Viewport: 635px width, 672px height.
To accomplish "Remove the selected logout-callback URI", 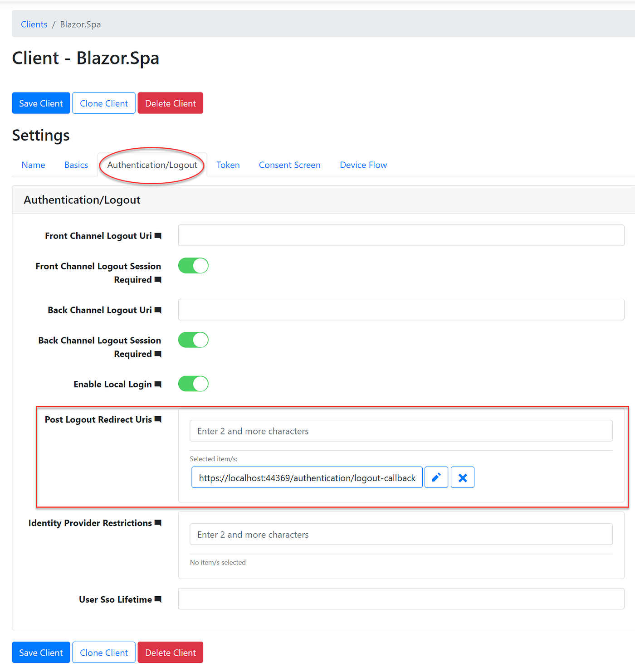I will coord(462,477).
